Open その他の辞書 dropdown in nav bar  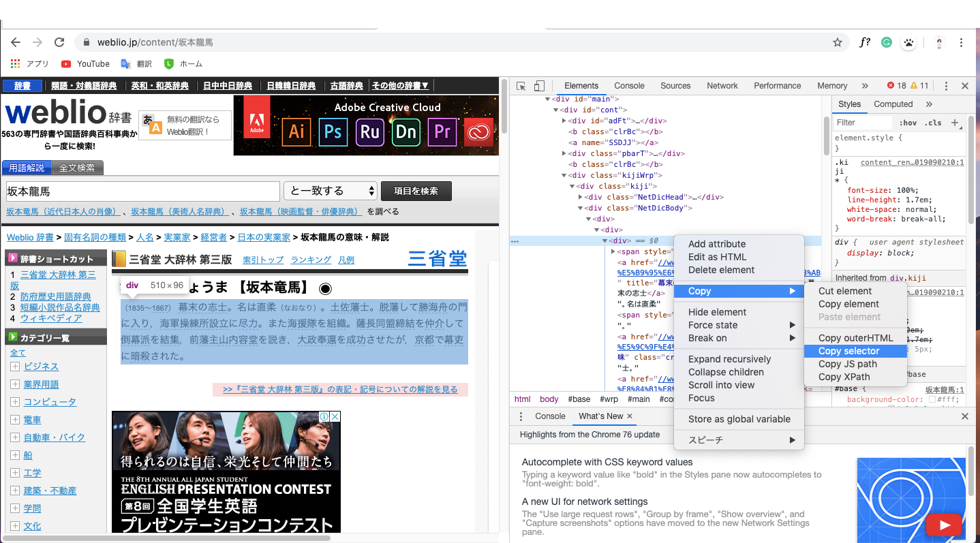[x=400, y=86]
